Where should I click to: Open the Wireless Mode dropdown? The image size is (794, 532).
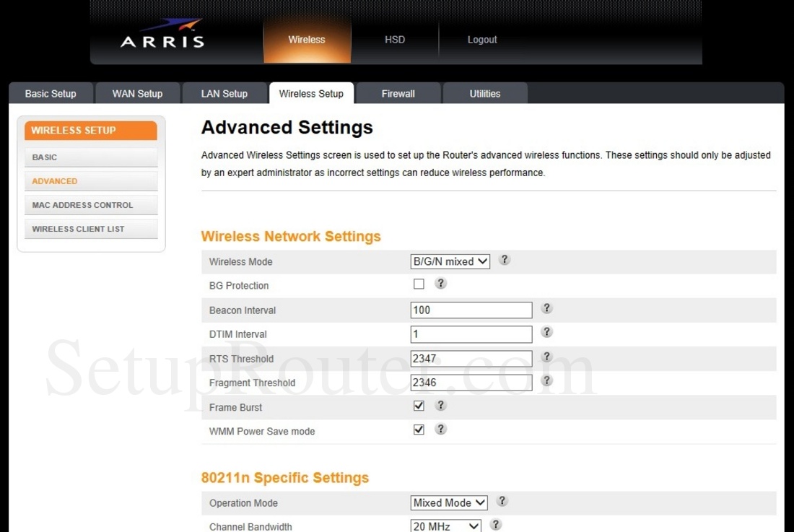click(450, 261)
